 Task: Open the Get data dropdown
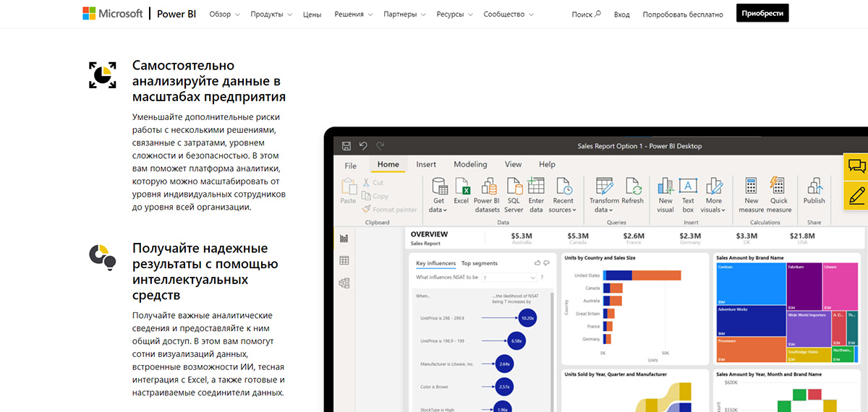pos(438,195)
